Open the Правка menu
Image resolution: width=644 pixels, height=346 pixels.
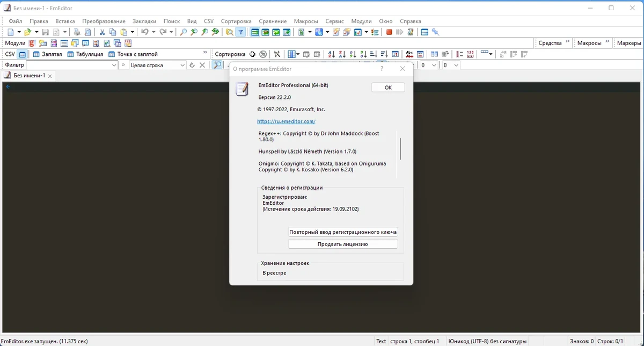(39, 21)
